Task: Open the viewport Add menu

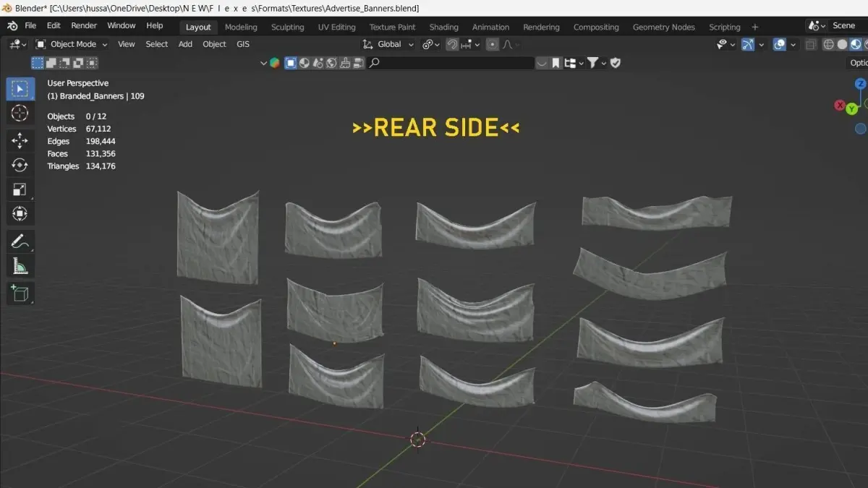Action: (x=185, y=44)
